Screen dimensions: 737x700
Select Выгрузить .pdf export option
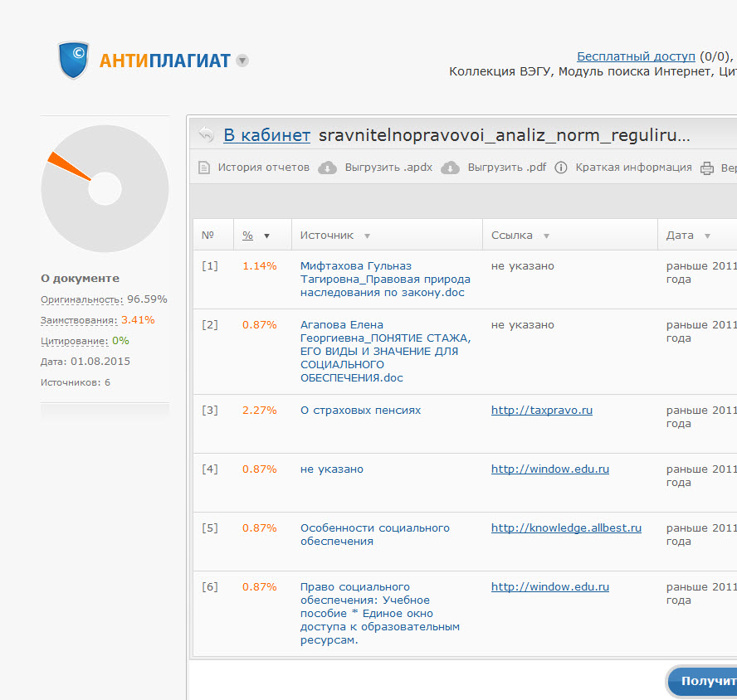click(506, 168)
